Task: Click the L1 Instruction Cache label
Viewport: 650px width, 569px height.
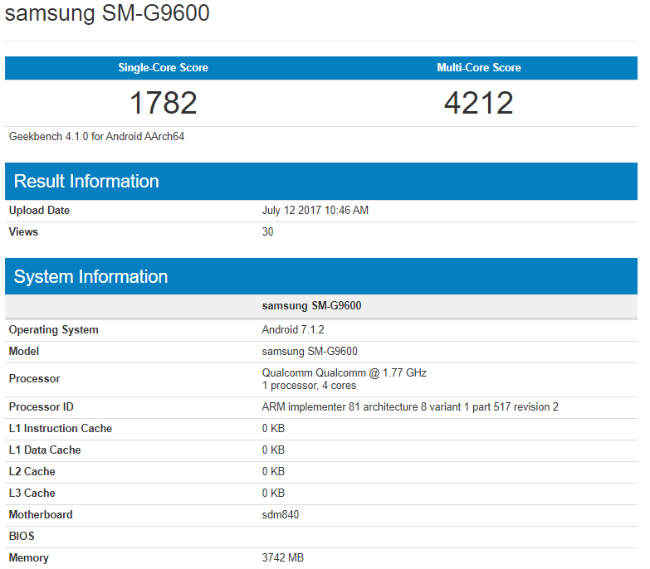Action: pos(61,429)
